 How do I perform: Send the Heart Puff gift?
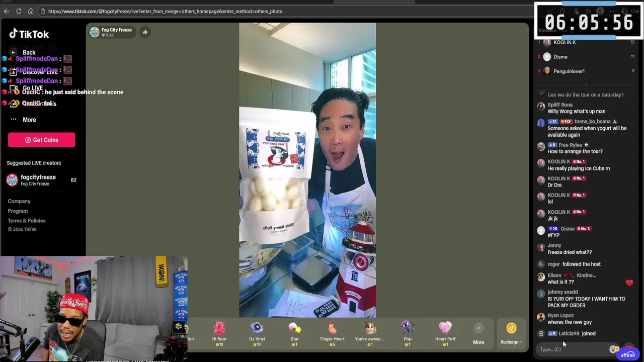click(445, 333)
